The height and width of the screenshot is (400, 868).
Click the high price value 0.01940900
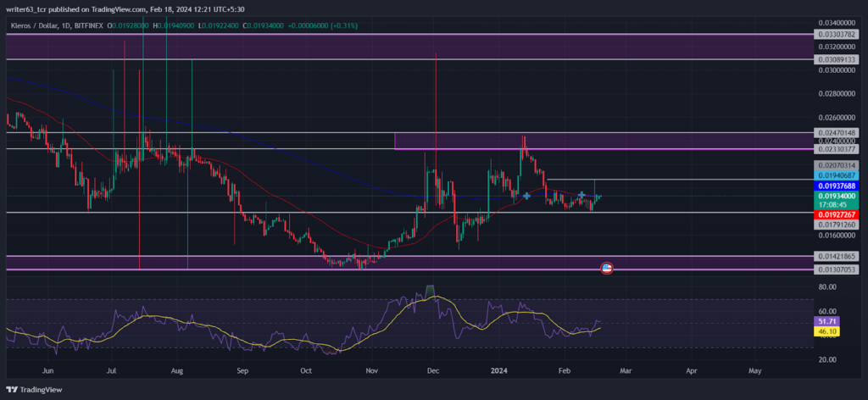(176, 26)
